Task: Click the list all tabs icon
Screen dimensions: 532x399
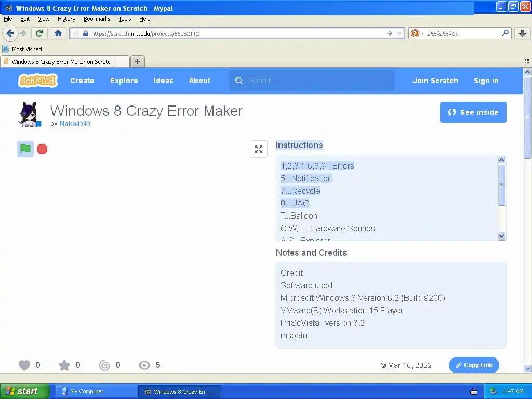Action: [x=527, y=61]
